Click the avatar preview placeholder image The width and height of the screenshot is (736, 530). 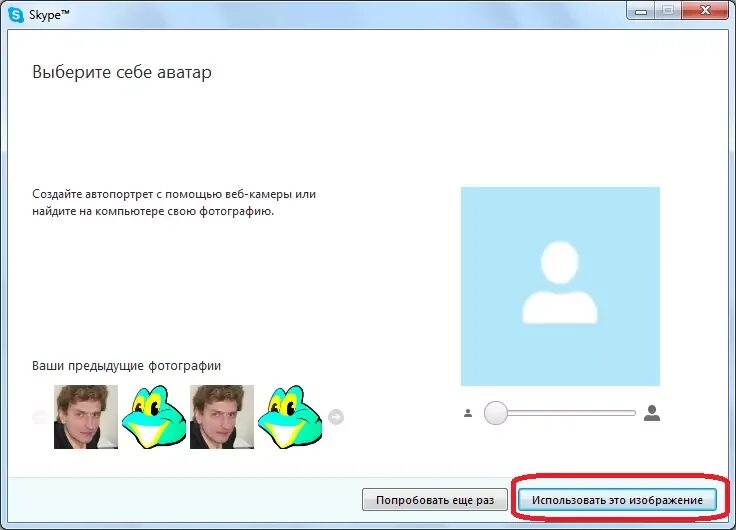pos(560,286)
